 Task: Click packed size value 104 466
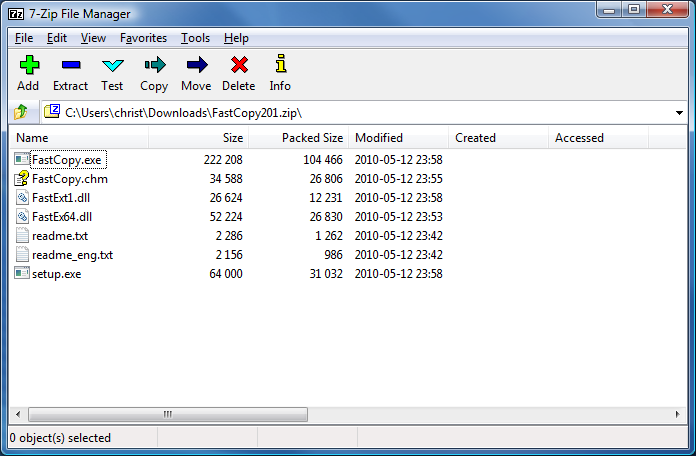coord(323,160)
